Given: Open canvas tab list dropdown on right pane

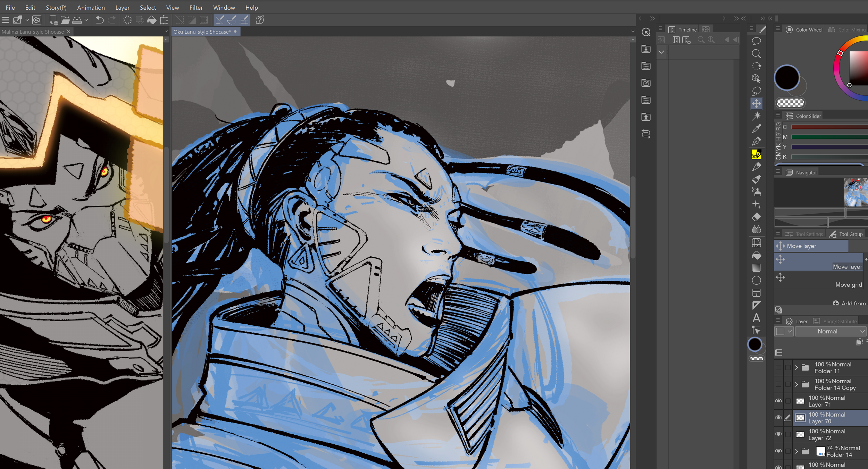Looking at the screenshot, I should 633,32.
